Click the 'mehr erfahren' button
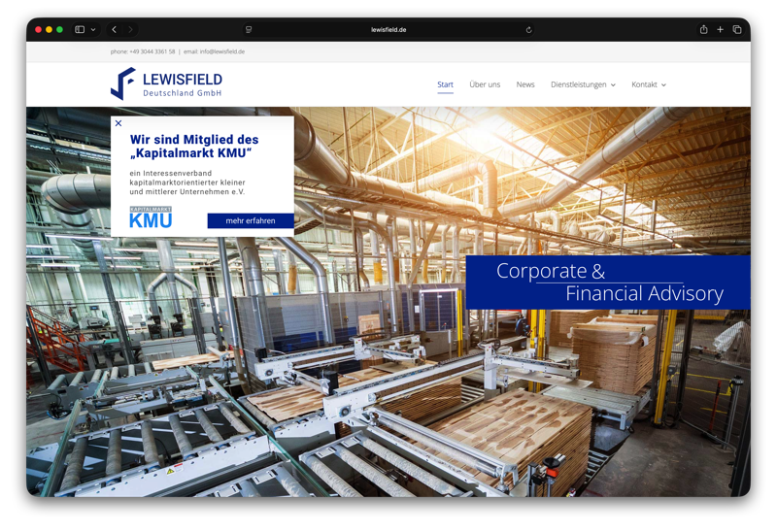 tap(251, 220)
